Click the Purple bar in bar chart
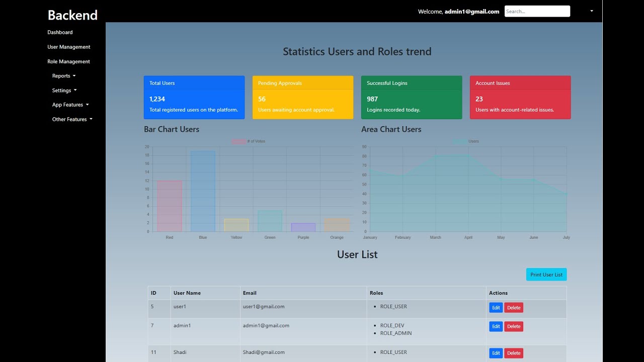The image size is (644, 362). (x=303, y=227)
